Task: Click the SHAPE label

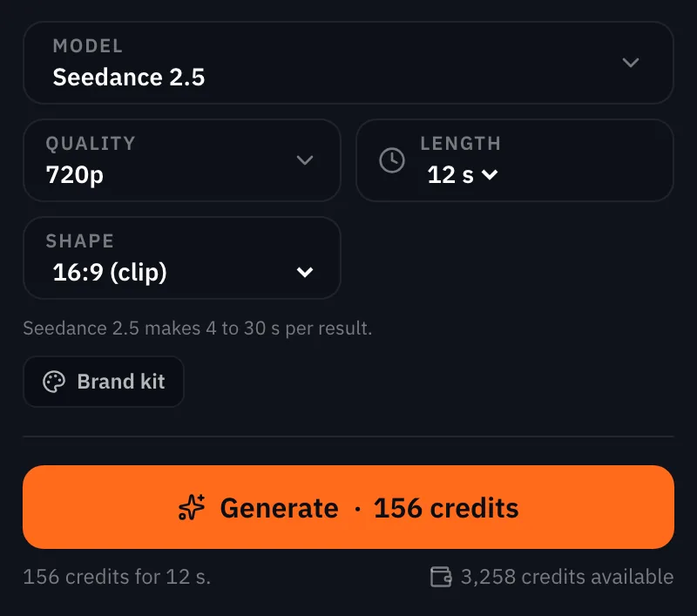Action: click(x=80, y=241)
